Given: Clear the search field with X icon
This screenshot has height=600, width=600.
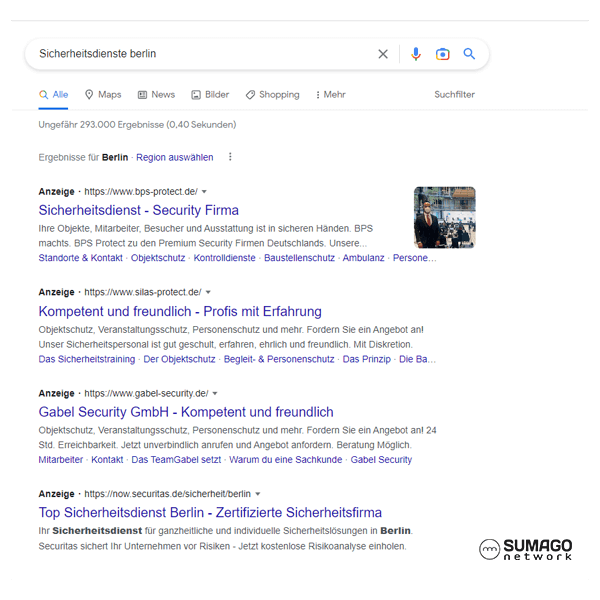Looking at the screenshot, I should click(x=383, y=54).
